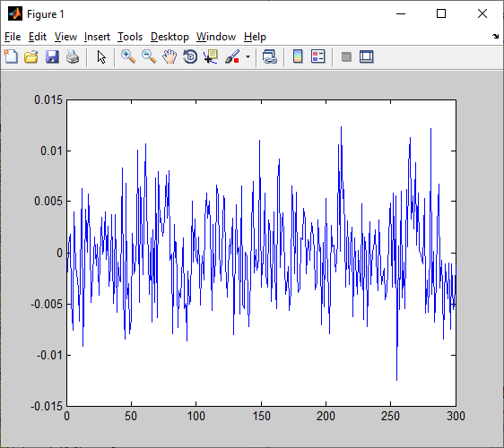Click the dock figure arrow in menu bar
This screenshot has width=504, height=448.
tap(495, 37)
